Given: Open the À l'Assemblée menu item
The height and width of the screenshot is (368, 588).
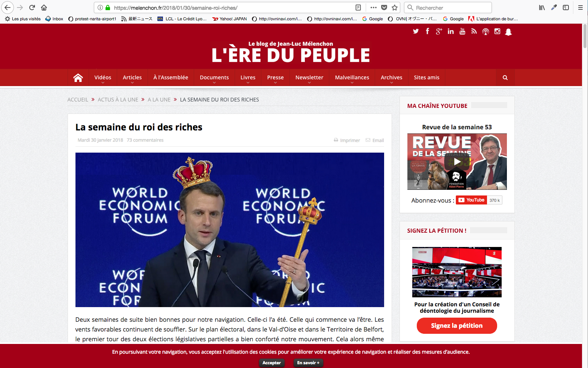Looking at the screenshot, I should tap(170, 77).
